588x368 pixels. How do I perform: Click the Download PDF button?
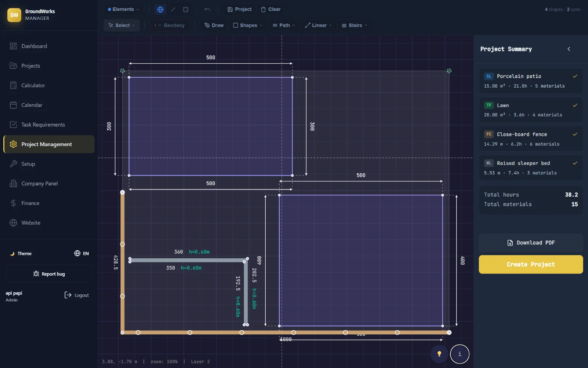(x=531, y=243)
